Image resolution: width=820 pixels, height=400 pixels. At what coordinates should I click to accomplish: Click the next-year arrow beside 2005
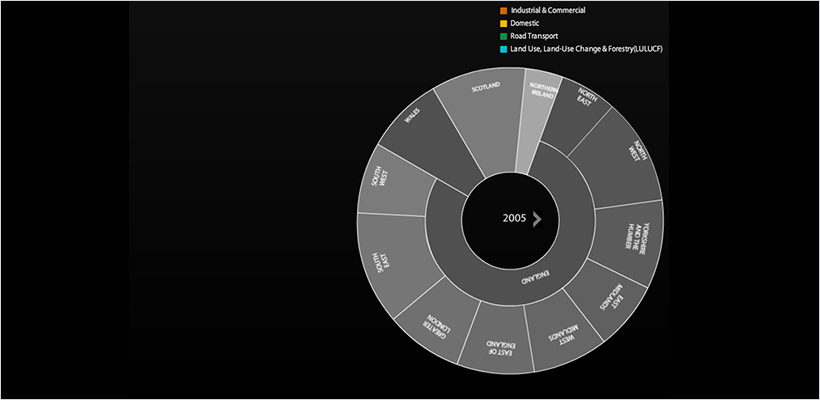click(x=537, y=219)
